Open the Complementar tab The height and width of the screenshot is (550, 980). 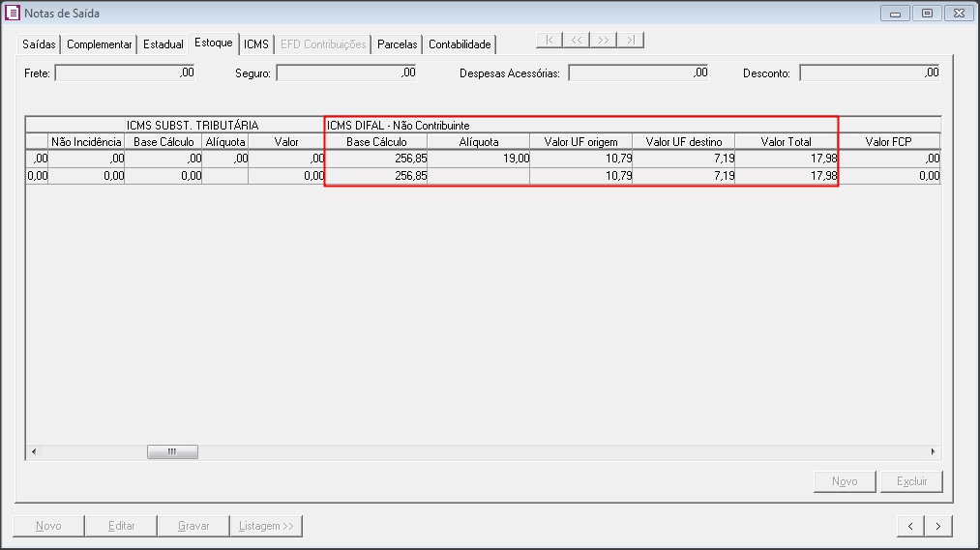(x=100, y=44)
